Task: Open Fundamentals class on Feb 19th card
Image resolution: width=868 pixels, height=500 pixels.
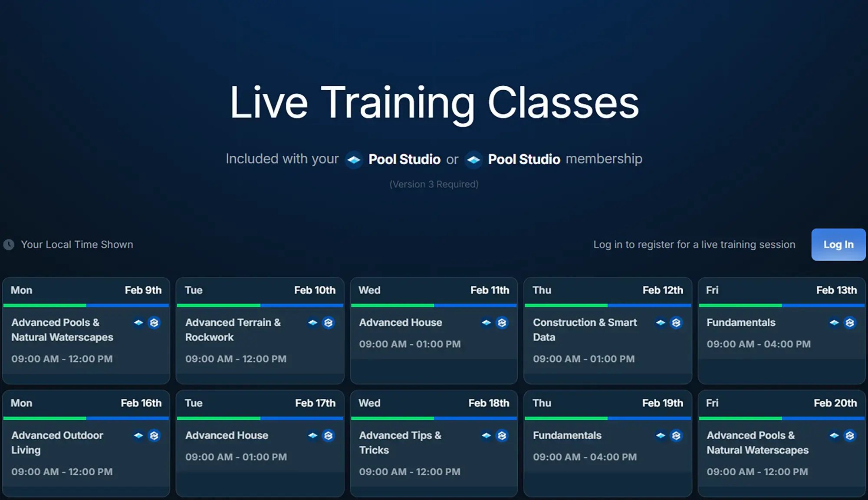Action: (567, 435)
